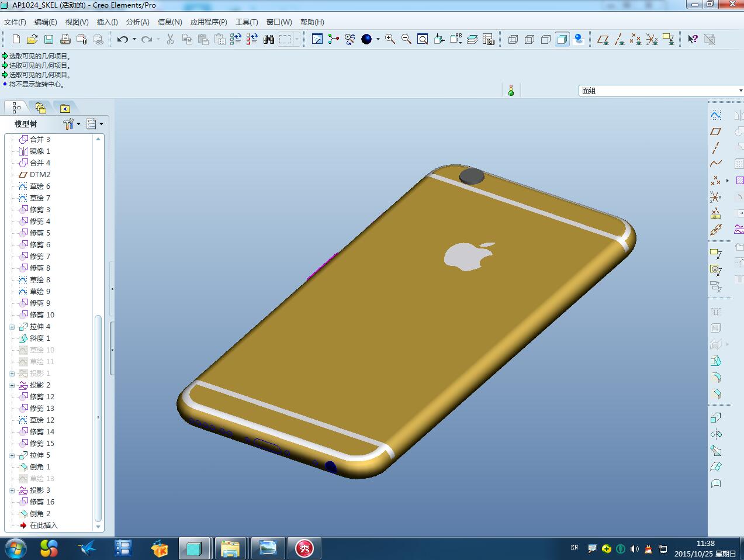Select the chamfer tool in right toolbar
744x560 pixels.
tap(715, 394)
